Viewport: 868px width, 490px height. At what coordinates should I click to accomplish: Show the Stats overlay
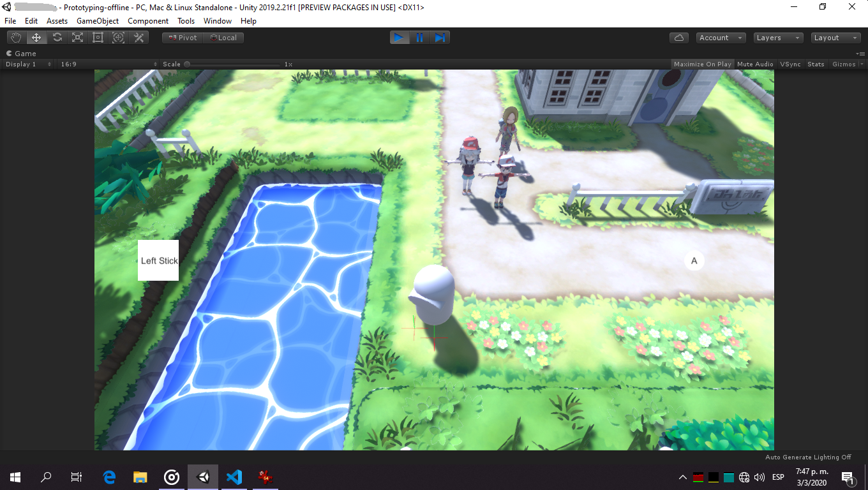pyautogui.click(x=816, y=64)
